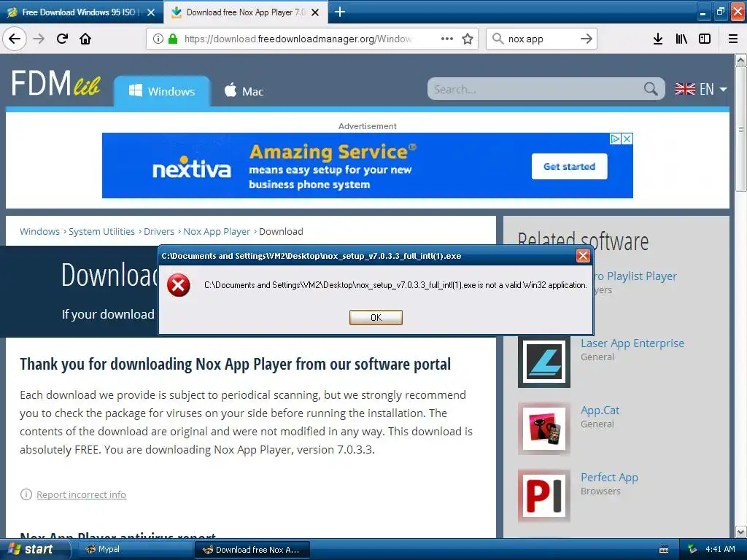747x560 pixels.
Task: Reload the current page
Action: coord(63,39)
